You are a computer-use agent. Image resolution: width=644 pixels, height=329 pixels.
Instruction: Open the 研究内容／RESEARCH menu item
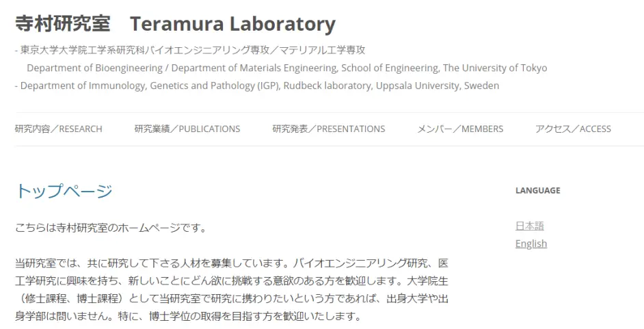pyautogui.click(x=59, y=129)
